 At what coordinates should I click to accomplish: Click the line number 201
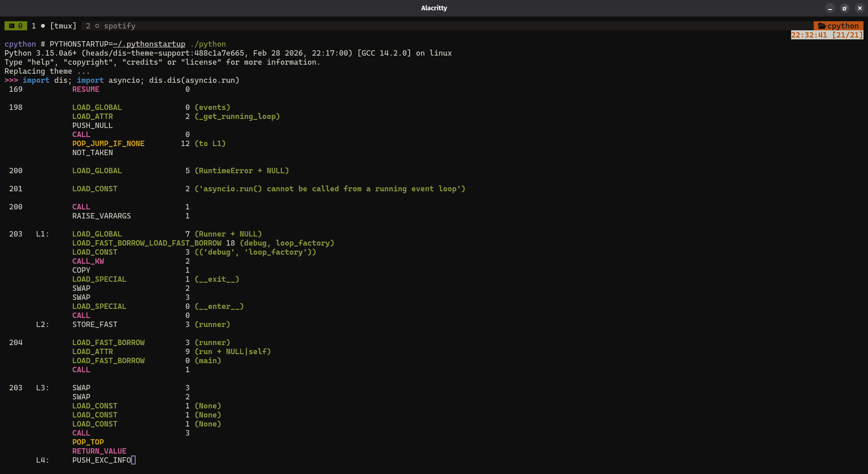coord(16,189)
